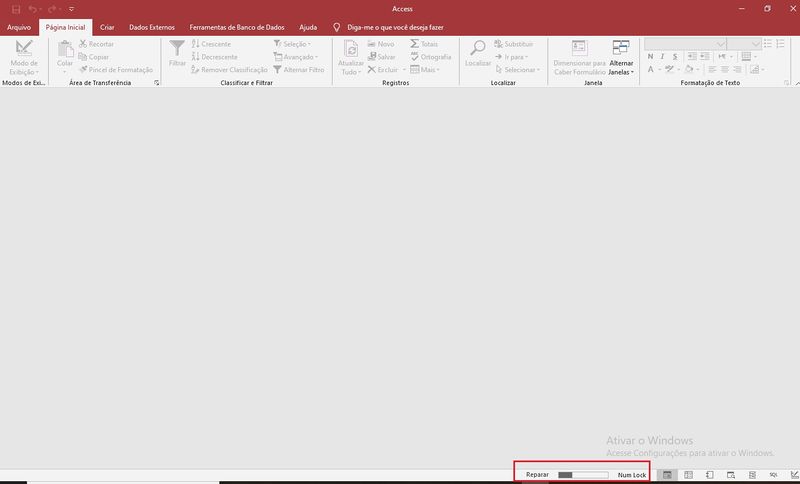Open the font size combo box
The image size is (800, 484).
744,44
